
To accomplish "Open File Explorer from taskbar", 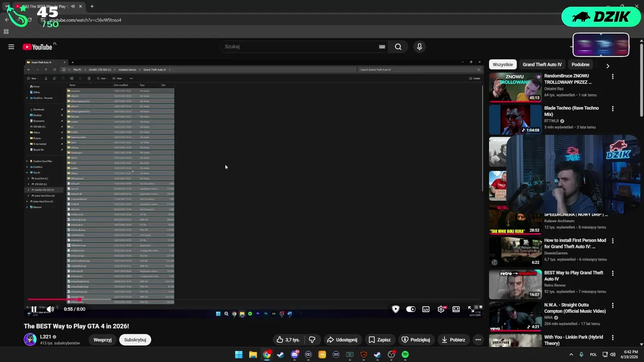I will (253, 354).
